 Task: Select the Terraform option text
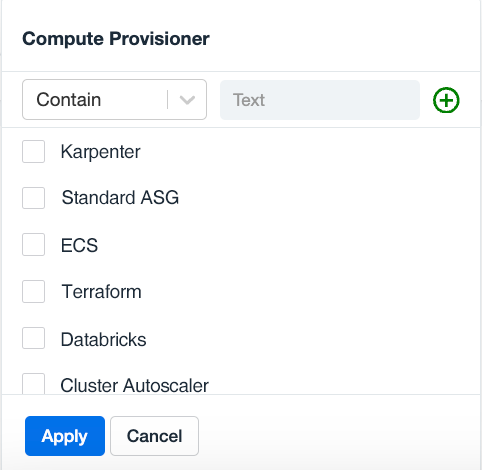pos(101,292)
